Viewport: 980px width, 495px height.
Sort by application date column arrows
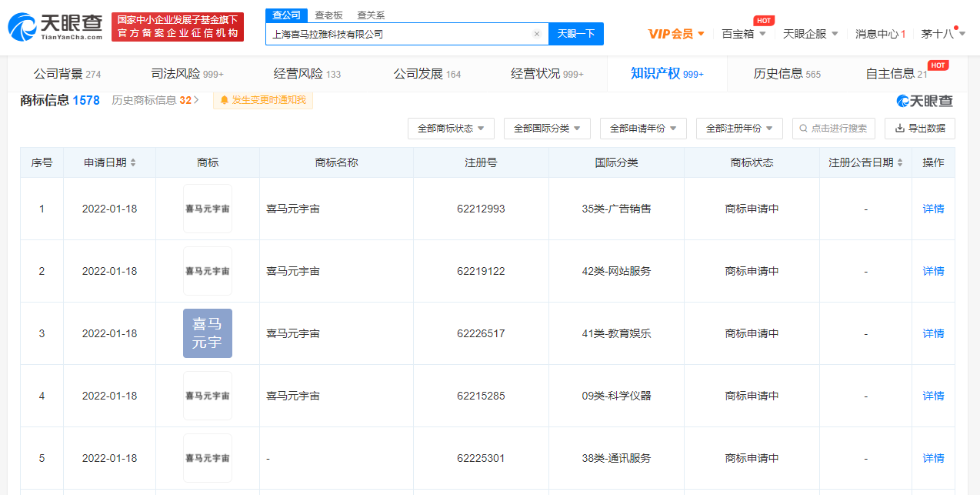point(133,163)
